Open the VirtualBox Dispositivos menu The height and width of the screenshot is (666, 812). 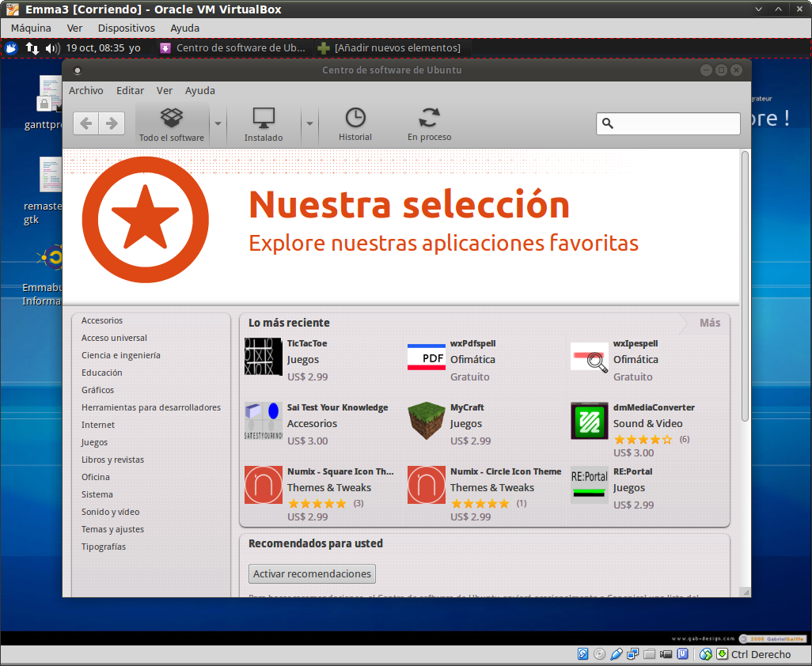tap(126, 28)
